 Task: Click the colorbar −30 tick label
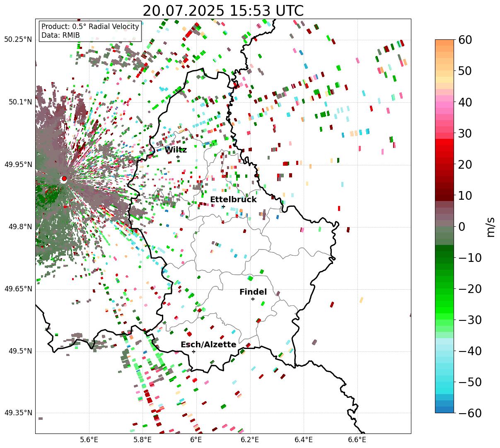tap(469, 320)
